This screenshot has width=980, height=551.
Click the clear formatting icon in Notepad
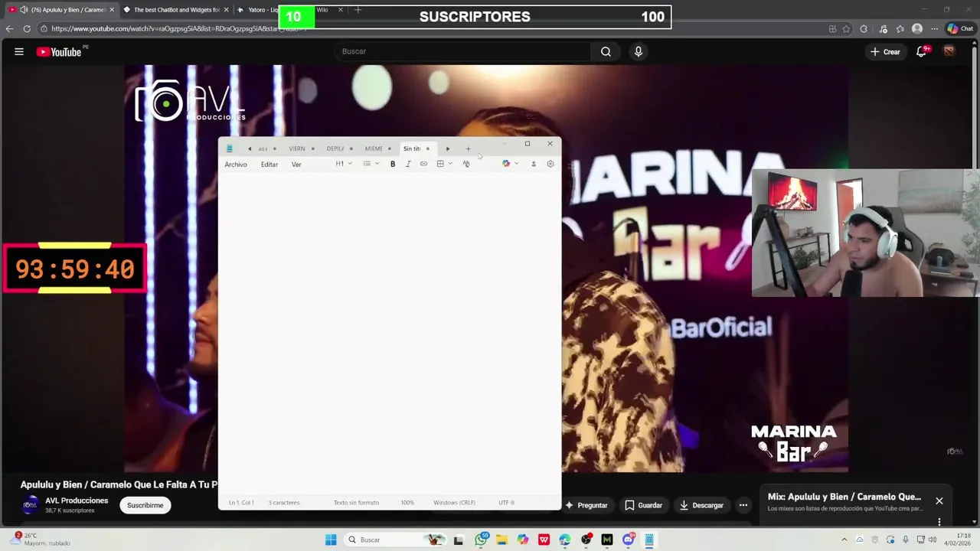pyautogui.click(x=465, y=164)
